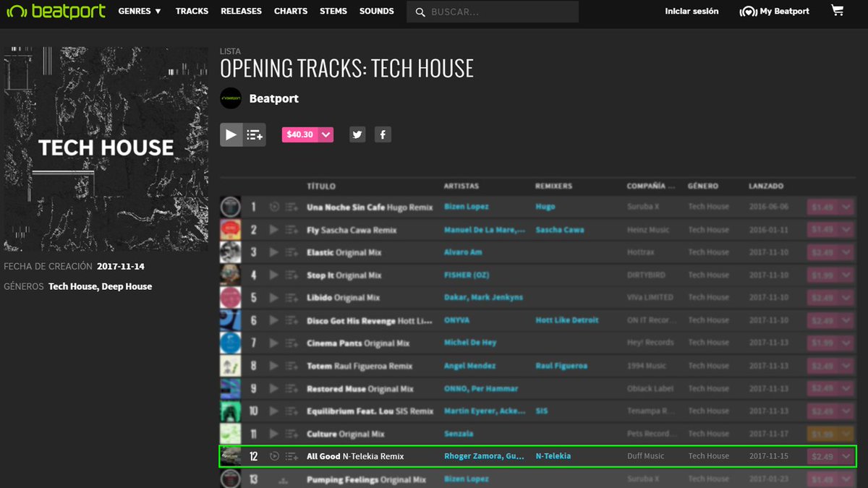
Task: Play the whole chart list
Action: tap(231, 134)
